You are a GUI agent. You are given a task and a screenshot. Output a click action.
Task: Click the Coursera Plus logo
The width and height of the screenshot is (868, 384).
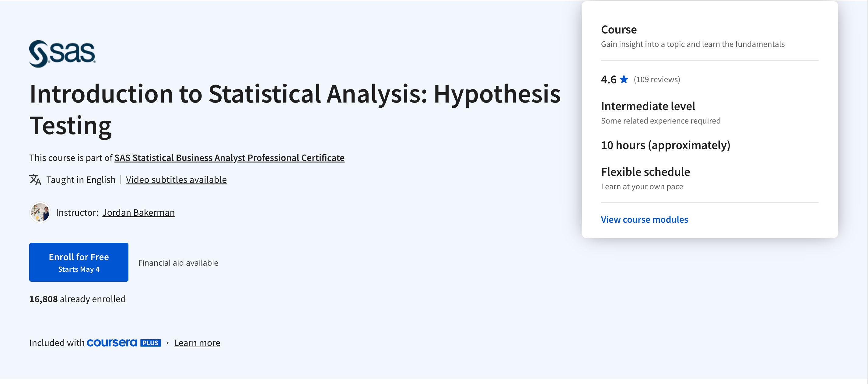(124, 343)
